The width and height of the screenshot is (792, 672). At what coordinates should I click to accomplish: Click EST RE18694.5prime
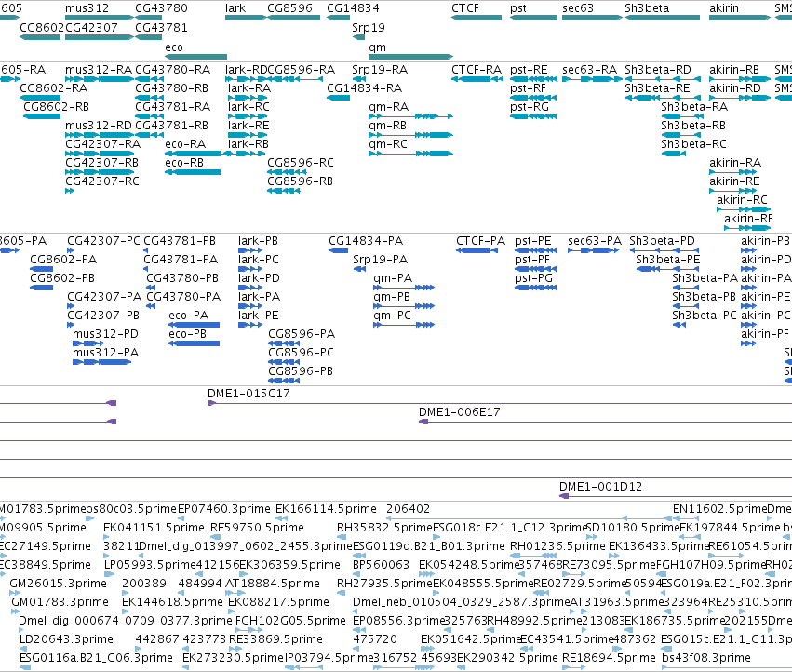point(574,667)
